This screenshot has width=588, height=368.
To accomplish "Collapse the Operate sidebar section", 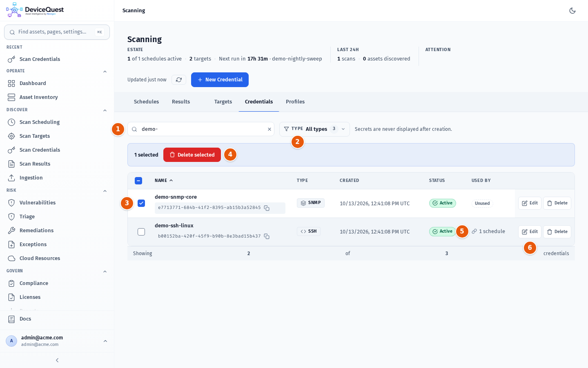I will point(105,72).
